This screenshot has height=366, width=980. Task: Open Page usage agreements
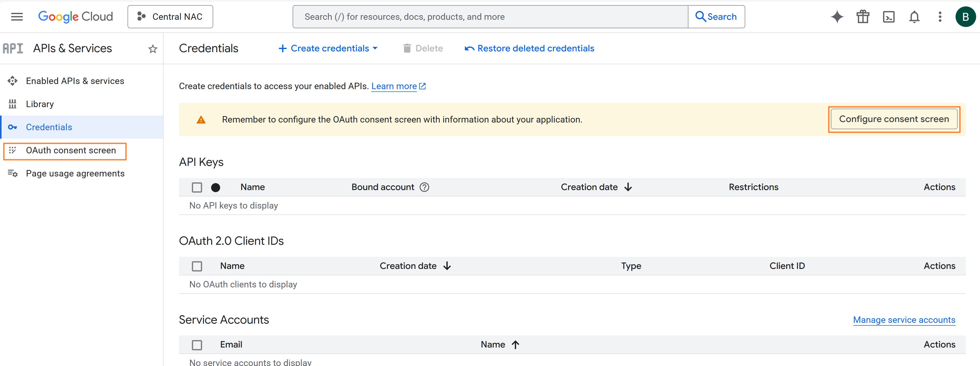click(82, 174)
